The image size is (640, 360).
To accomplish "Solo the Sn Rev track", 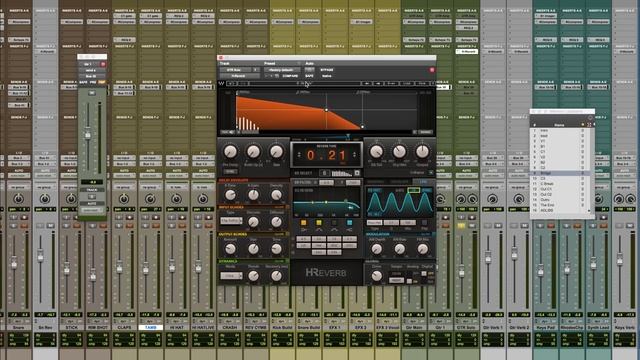I will coord(40,225).
